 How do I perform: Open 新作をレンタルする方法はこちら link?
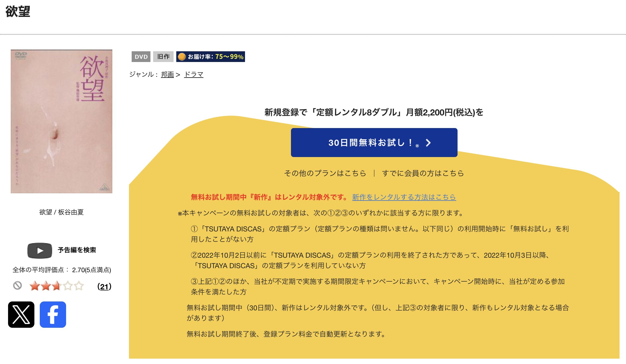point(404,197)
